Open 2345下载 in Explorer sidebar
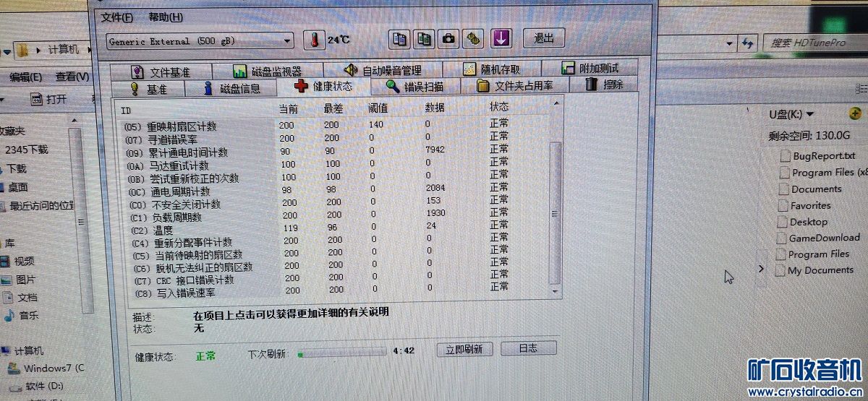 coord(26,150)
